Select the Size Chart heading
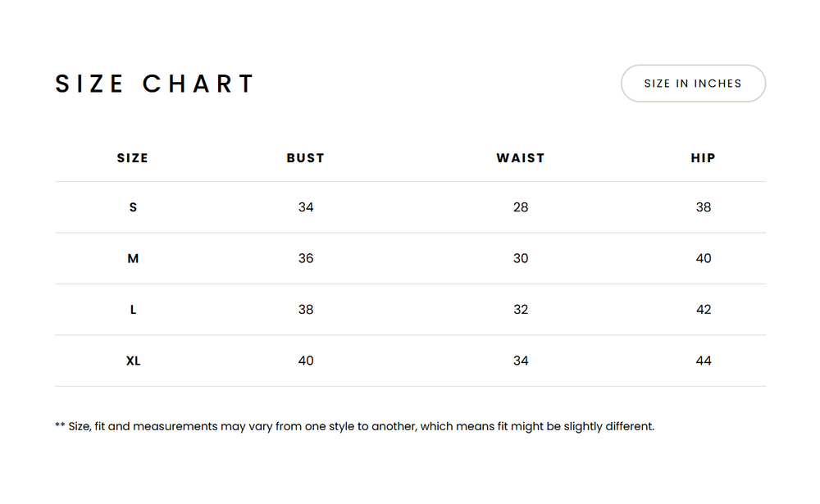Screen dimensions: 820x504 [155, 84]
